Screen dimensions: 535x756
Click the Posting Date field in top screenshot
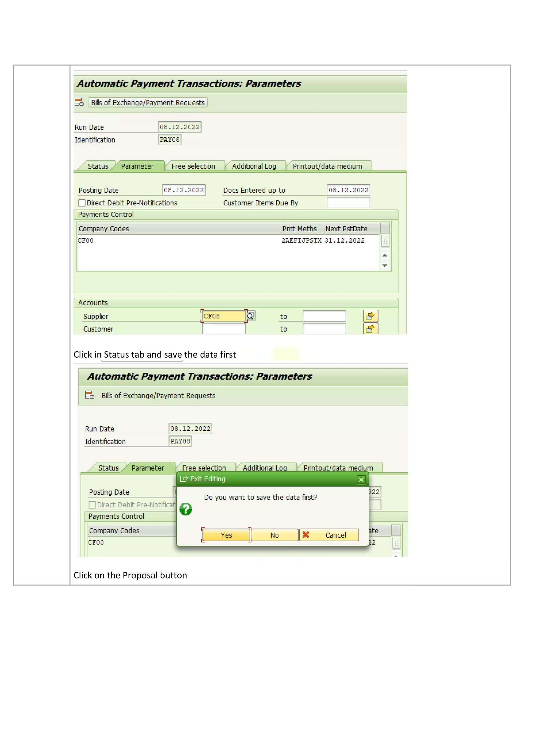click(x=184, y=190)
